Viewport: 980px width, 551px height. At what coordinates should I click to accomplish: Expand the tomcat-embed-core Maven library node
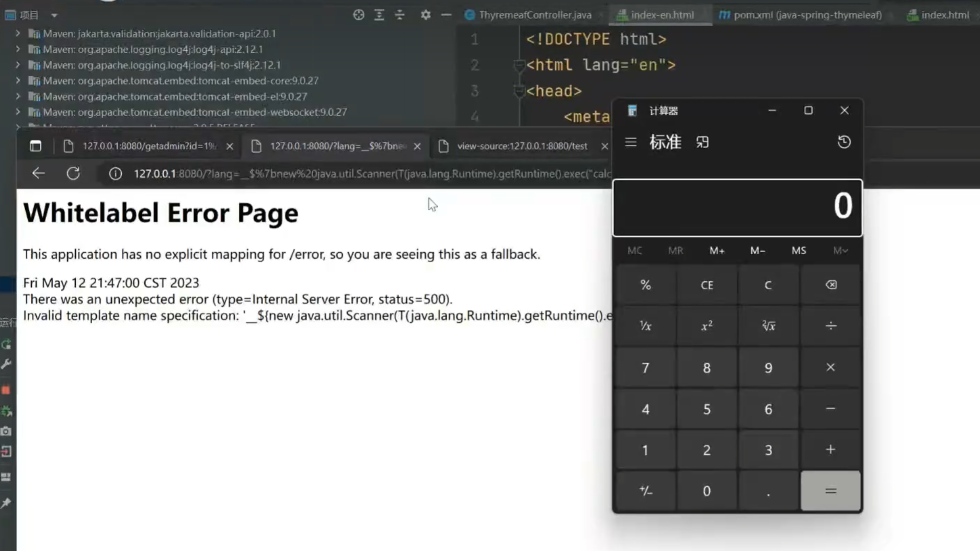point(18,81)
